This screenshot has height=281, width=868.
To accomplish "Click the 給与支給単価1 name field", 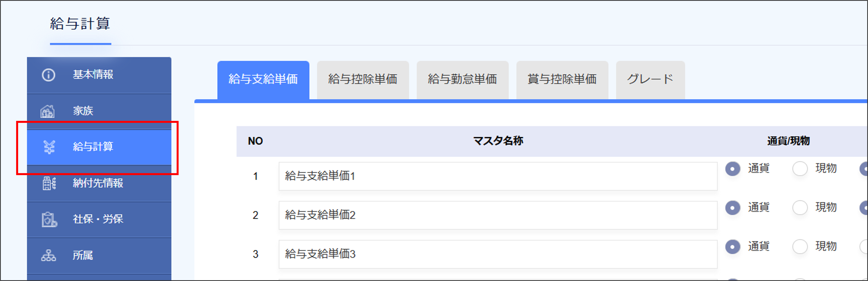I will coord(498,176).
